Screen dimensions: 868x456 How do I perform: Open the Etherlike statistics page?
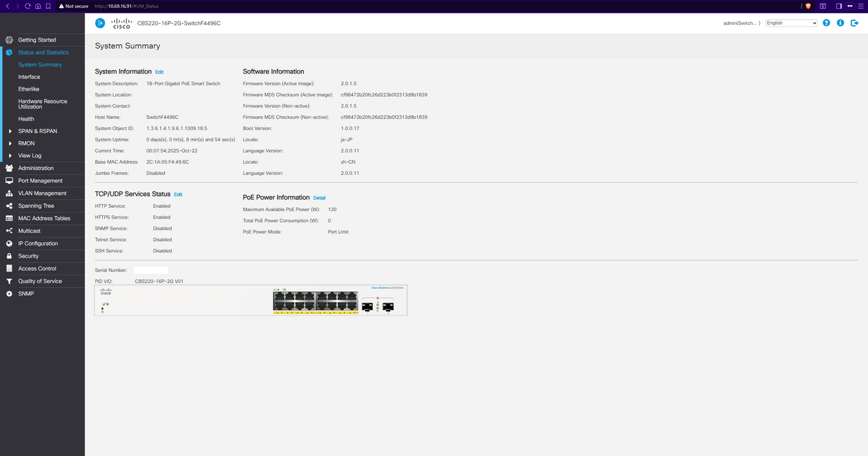click(x=29, y=89)
